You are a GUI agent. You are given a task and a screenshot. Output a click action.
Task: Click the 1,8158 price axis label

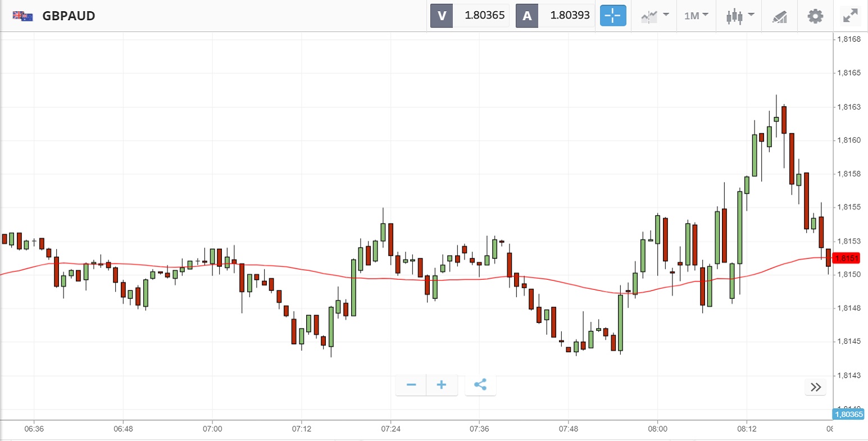849,174
